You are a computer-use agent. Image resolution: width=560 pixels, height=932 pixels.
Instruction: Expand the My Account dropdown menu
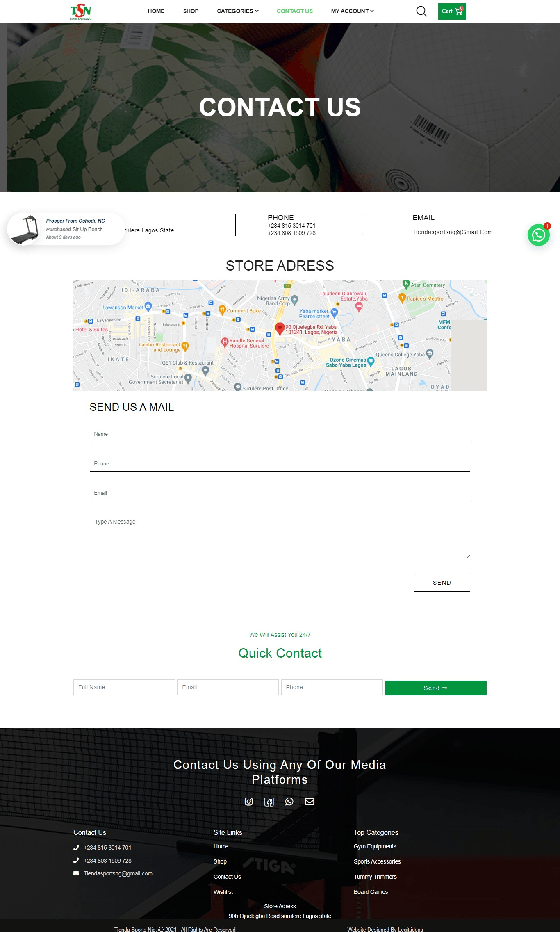point(352,11)
